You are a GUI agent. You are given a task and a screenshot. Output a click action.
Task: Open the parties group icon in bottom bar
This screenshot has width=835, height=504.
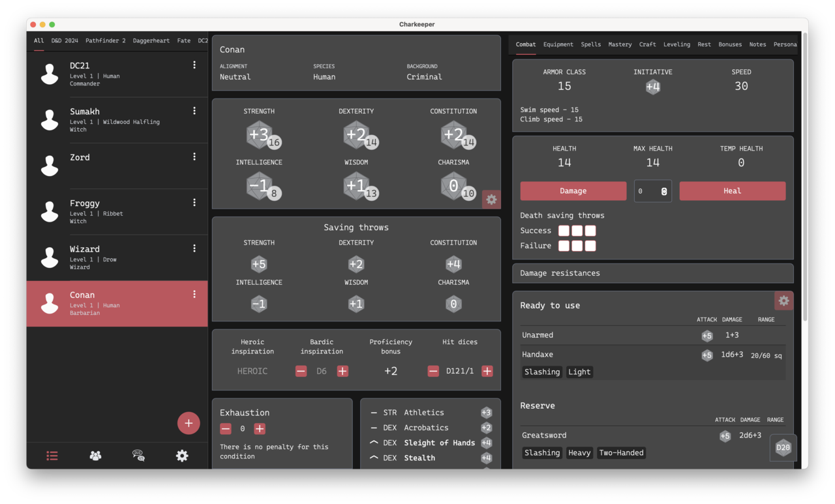(95, 456)
